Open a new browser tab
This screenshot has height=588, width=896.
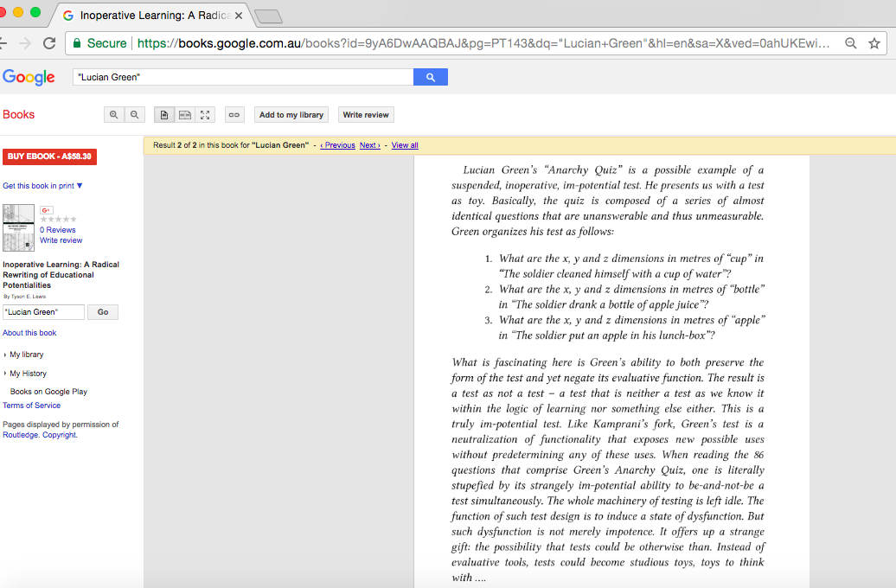point(269,16)
